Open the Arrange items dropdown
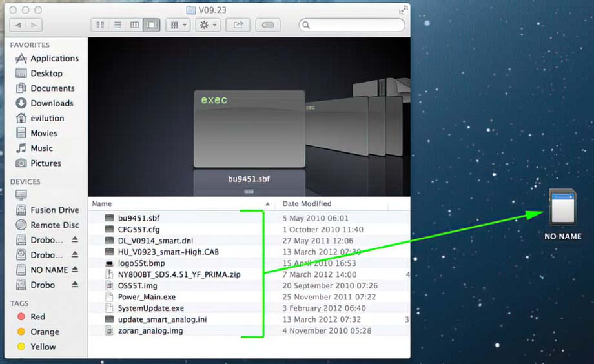This screenshot has width=594, height=364. [178, 25]
